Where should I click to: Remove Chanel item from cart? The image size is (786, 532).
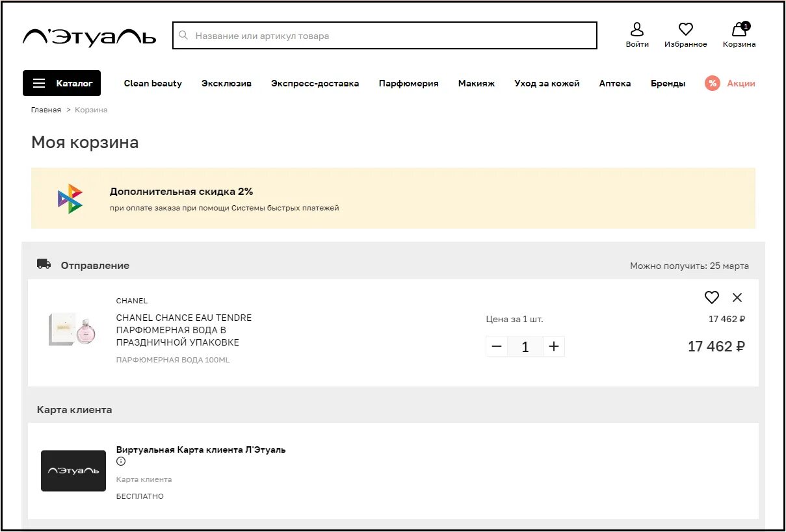coord(737,298)
